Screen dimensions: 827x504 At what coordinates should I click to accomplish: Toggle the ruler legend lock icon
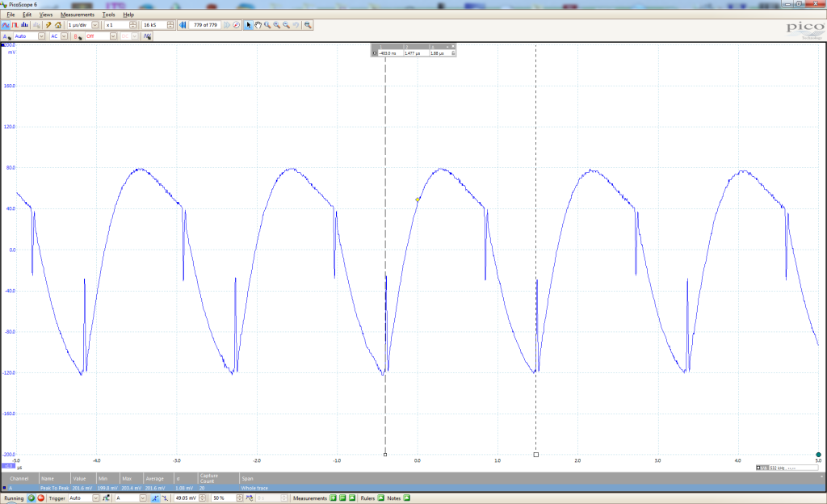453,53
